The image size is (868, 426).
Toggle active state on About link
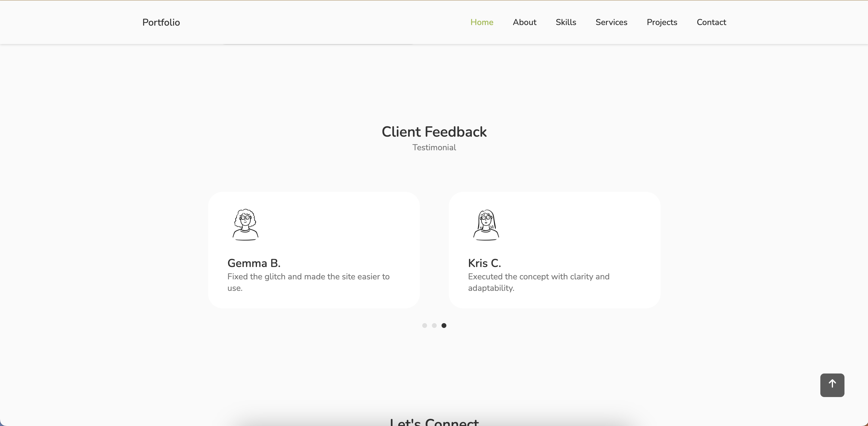click(524, 22)
